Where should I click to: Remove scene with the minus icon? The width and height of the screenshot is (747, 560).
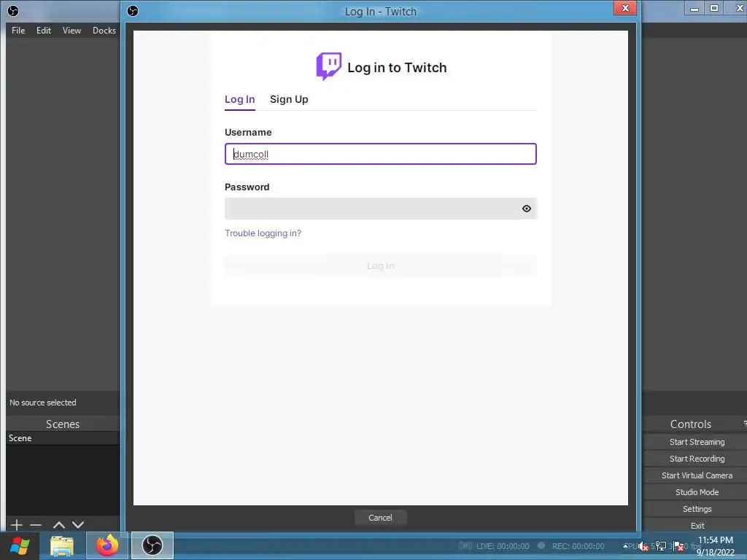(36, 525)
